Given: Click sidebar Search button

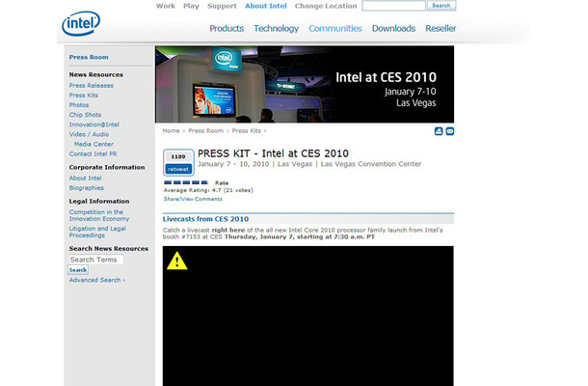Looking at the screenshot, I should [78, 270].
